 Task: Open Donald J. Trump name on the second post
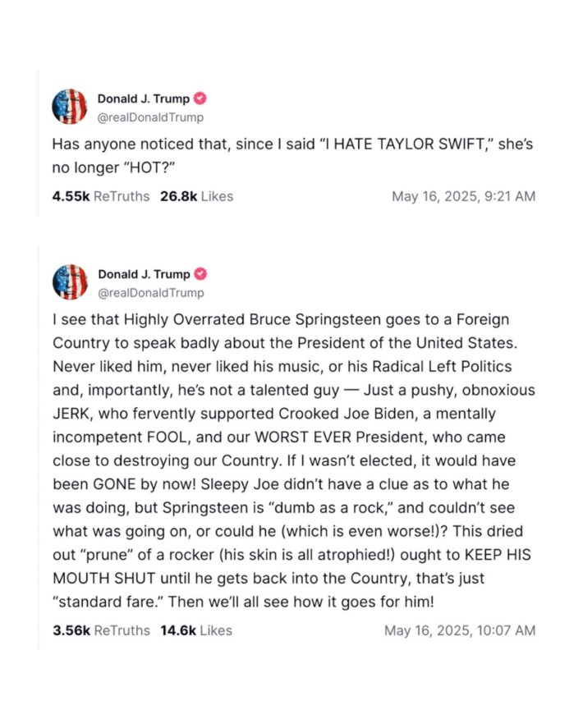pos(144,274)
